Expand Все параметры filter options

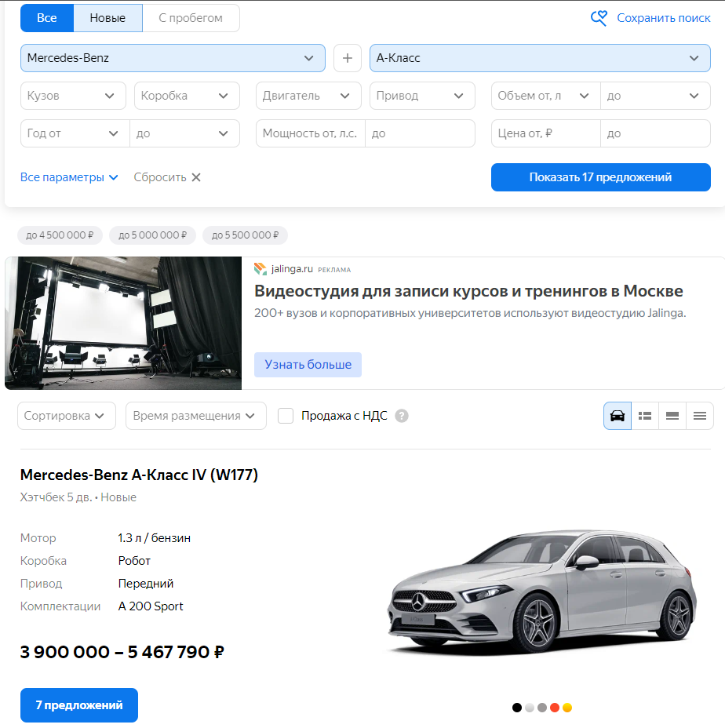click(69, 177)
